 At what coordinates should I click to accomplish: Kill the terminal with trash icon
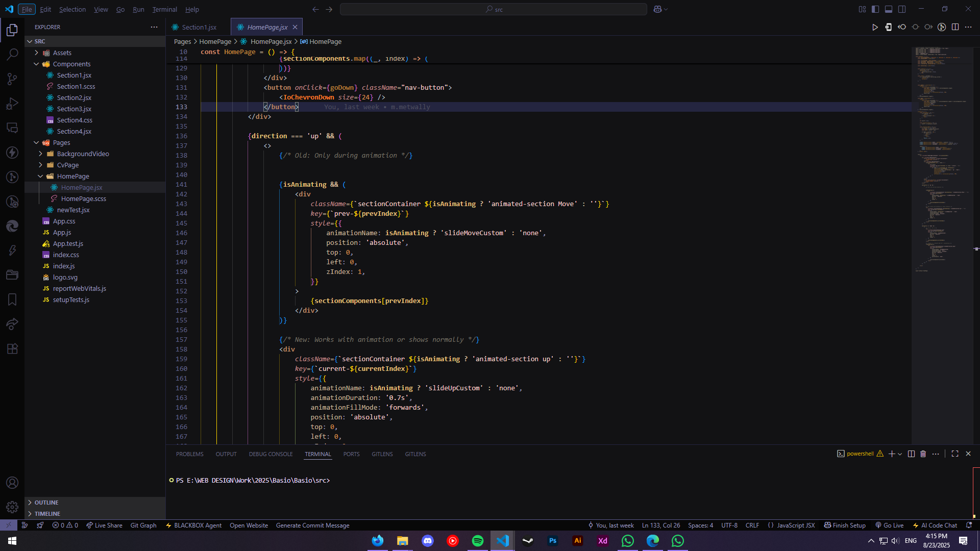tap(923, 454)
